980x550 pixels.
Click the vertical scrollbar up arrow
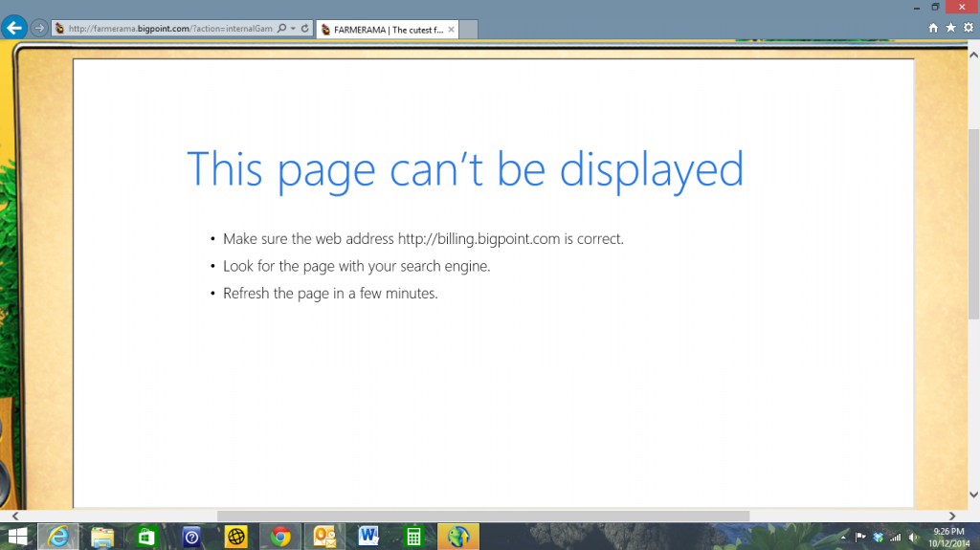pyautogui.click(x=973, y=55)
